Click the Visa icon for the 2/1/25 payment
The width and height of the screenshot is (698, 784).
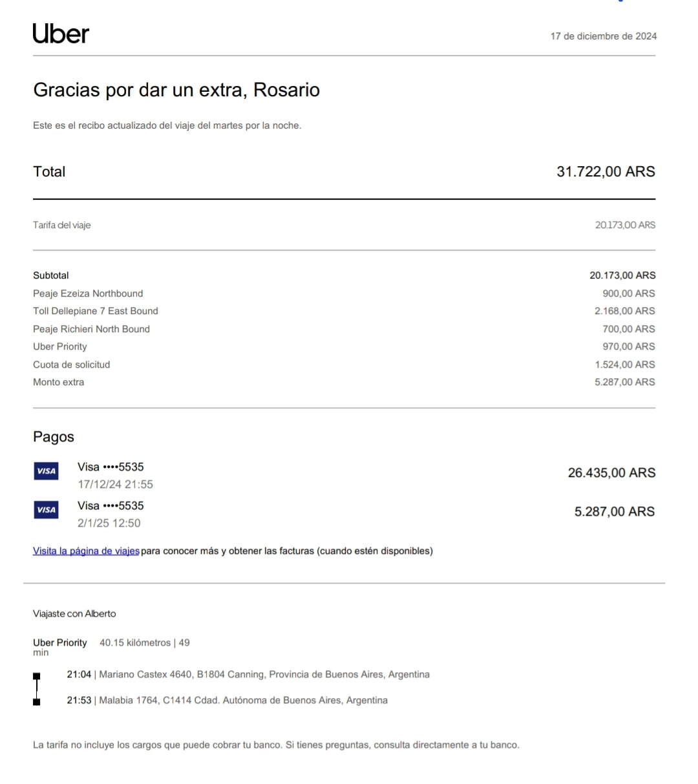coord(46,510)
